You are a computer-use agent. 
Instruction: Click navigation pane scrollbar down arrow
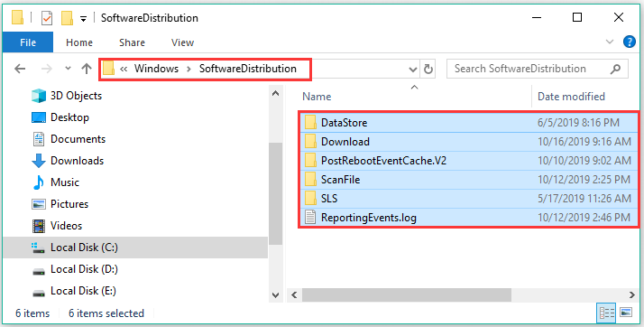tap(276, 294)
